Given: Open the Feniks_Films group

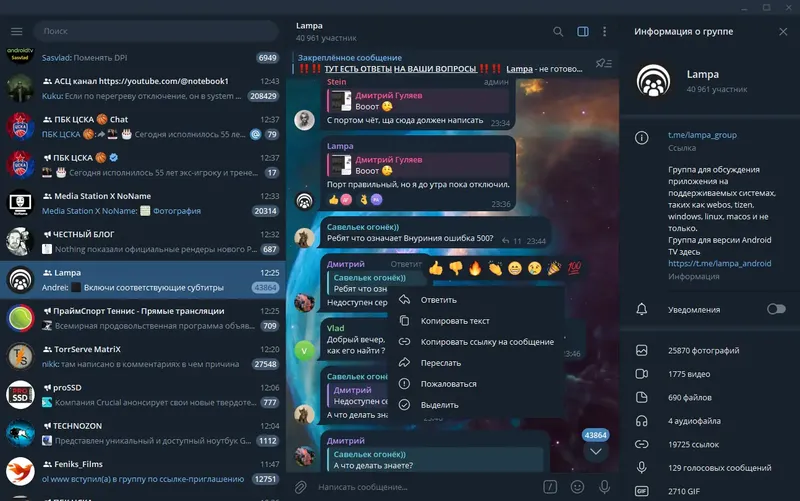Looking at the screenshot, I should tap(142, 471).
